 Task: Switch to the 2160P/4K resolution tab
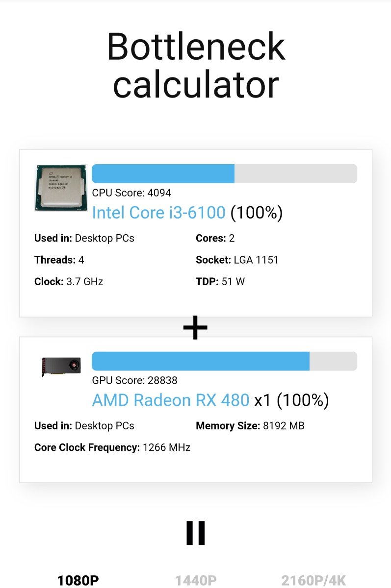313,581
